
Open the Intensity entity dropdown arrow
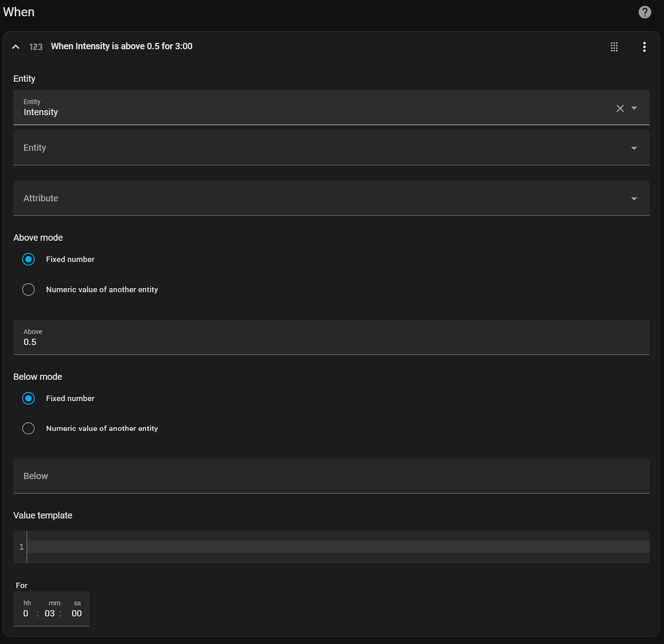[x=634, y=108]
